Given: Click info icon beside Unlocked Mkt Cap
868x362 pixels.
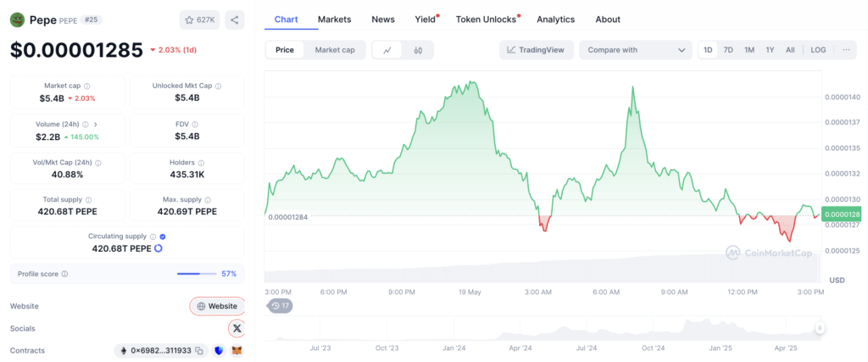Looking at the screenshot, I should click(x=219, y=86).
